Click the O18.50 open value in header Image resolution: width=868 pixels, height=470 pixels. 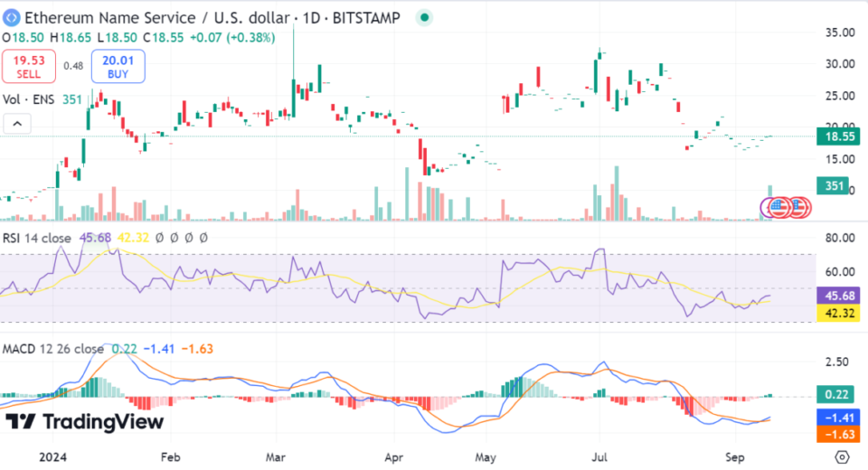click(x=24, y=38)
